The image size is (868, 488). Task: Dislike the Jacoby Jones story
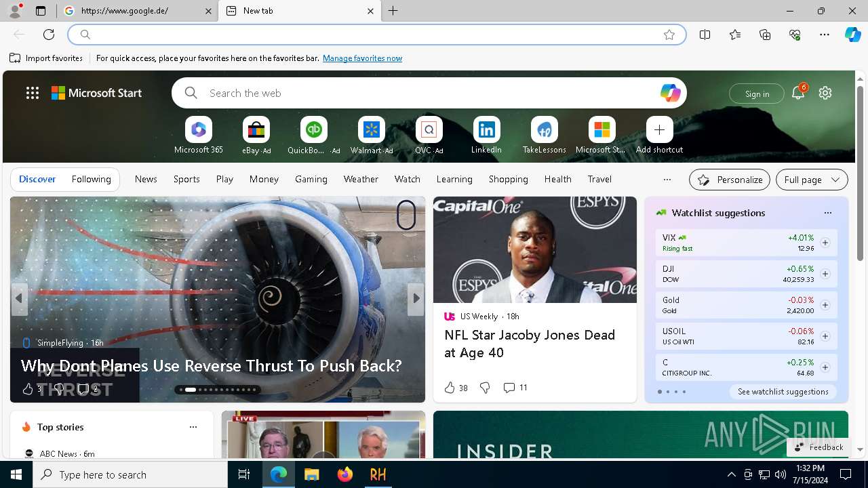(485, 388)
